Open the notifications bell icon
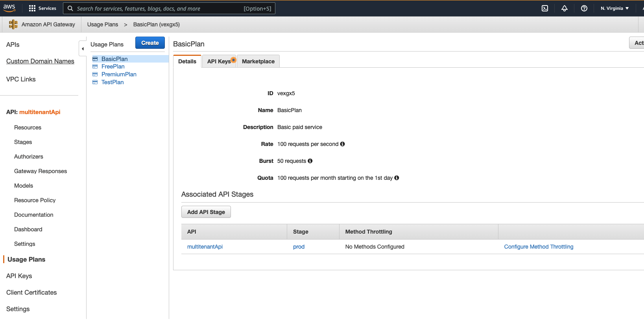 click(x=565, y=8)
